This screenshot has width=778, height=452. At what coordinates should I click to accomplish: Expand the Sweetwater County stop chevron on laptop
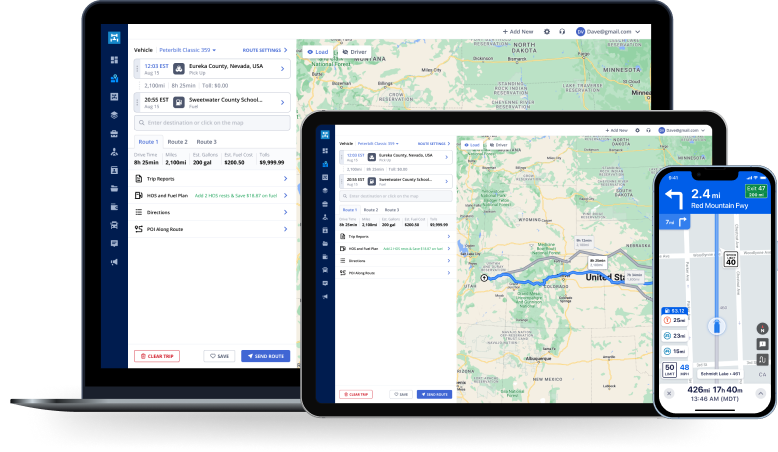point(283,103)
